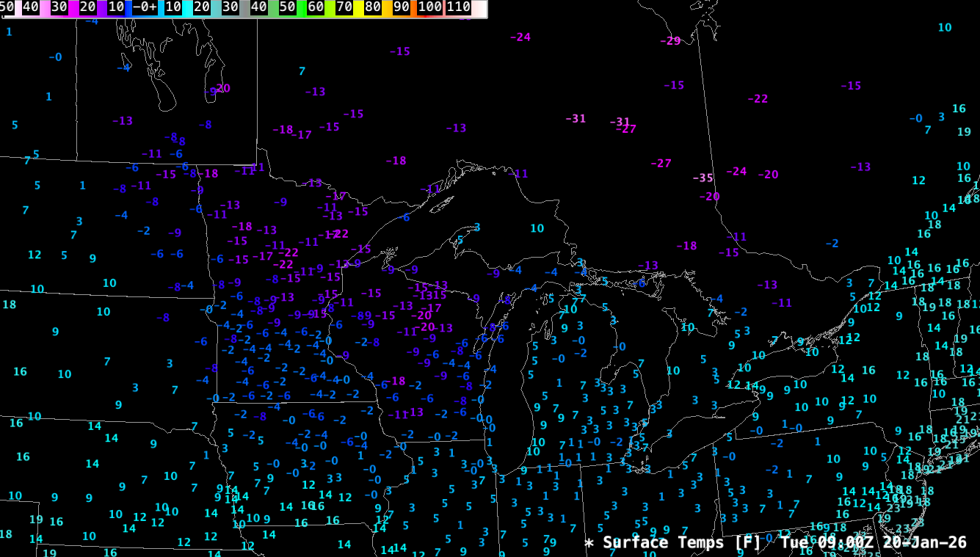Select the 80 label in the legend

(372, 7)
